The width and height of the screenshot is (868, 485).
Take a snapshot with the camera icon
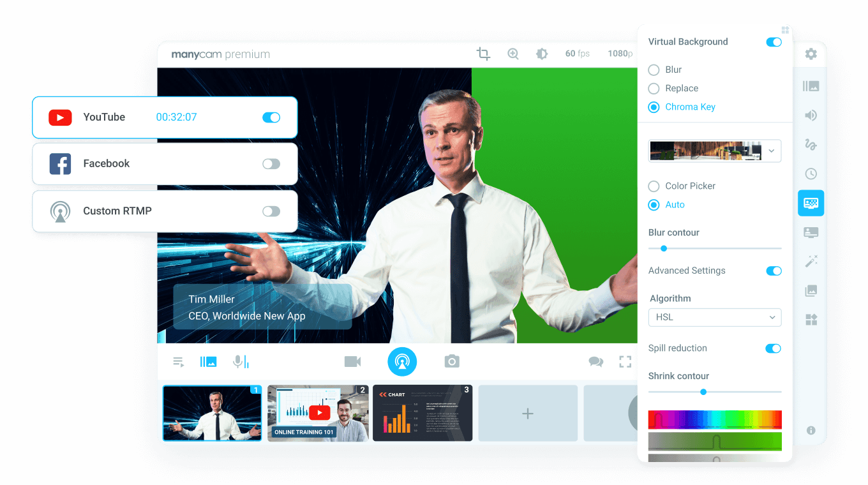click(x=452, y=362)
